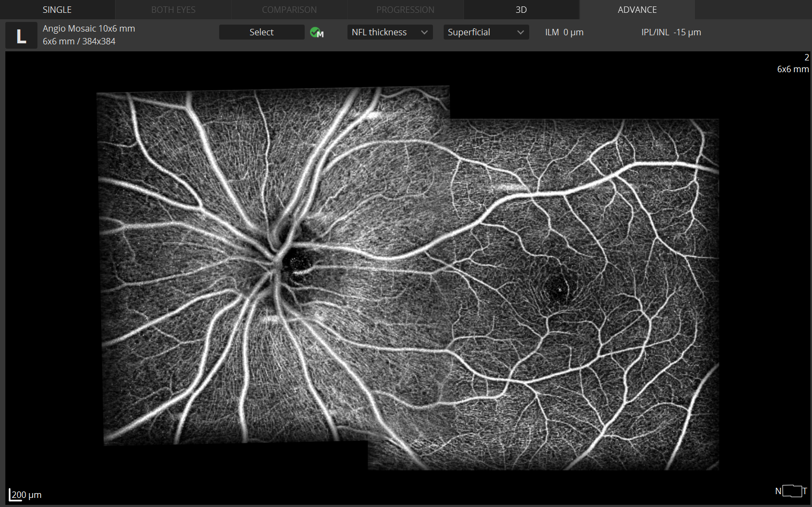
Task: Click the green checkmark M status icon
Action: (x=316, y=33)
